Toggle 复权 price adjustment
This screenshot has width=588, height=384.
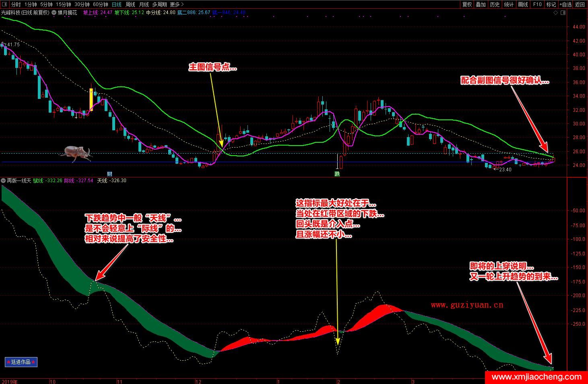[467, 4]
